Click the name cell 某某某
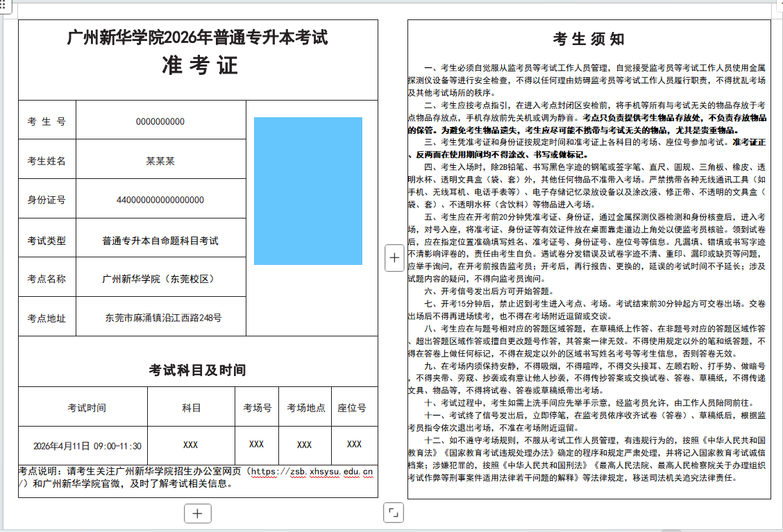The image size is (783, 532). pyautogui.click(x=160, y=161)
